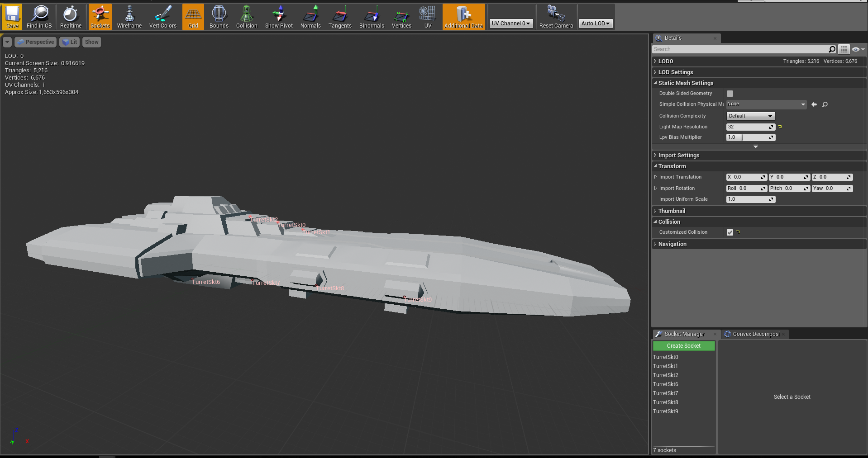The height and width of the screenshot is (458, 868).
Task: Find the mesh in Content Browser
Action: click(x=39, y=17)
